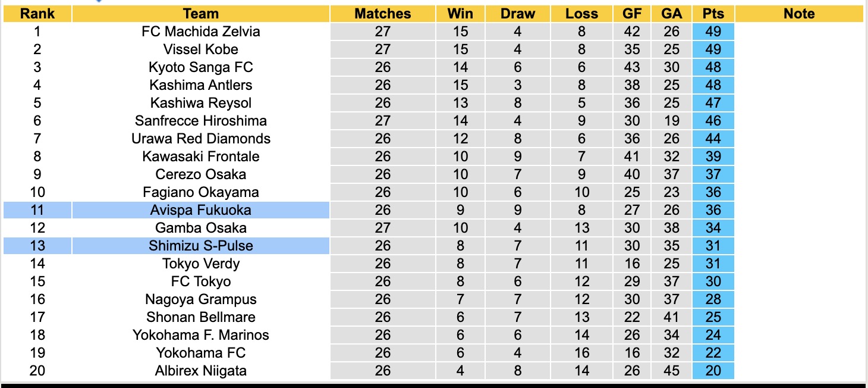Sort by the Matches column header
The image size is (868, 388).
[383, 14]
